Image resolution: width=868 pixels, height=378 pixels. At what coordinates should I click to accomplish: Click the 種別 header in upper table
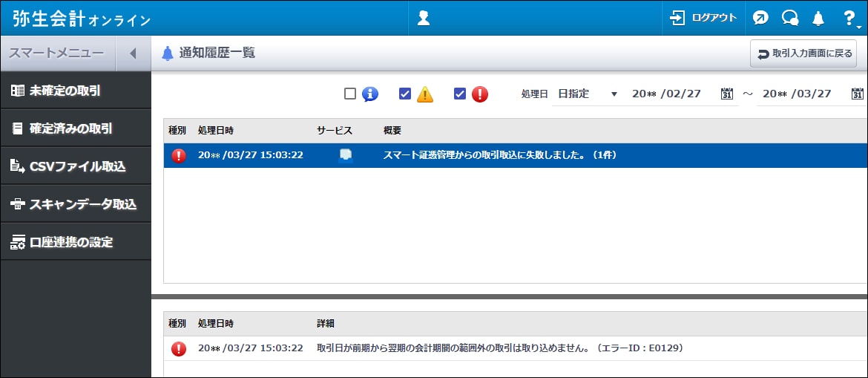[178, 131]
